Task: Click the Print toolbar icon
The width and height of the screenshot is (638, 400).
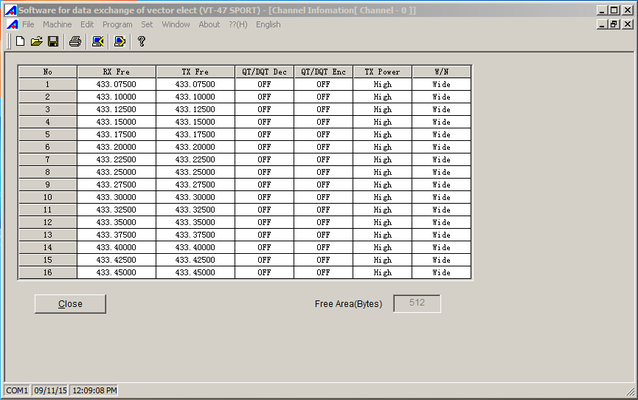Action: pyautogui.click(x=75, y=41)
